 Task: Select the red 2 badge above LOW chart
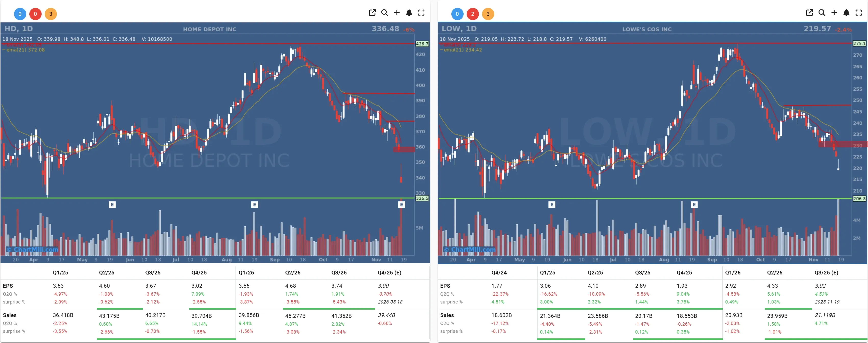[x=473, y=14]
